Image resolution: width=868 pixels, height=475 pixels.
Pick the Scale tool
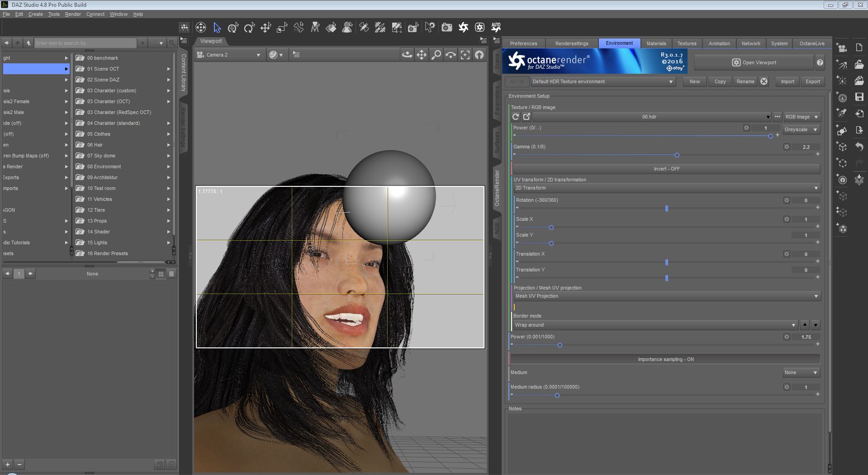[x=282, y=28]
